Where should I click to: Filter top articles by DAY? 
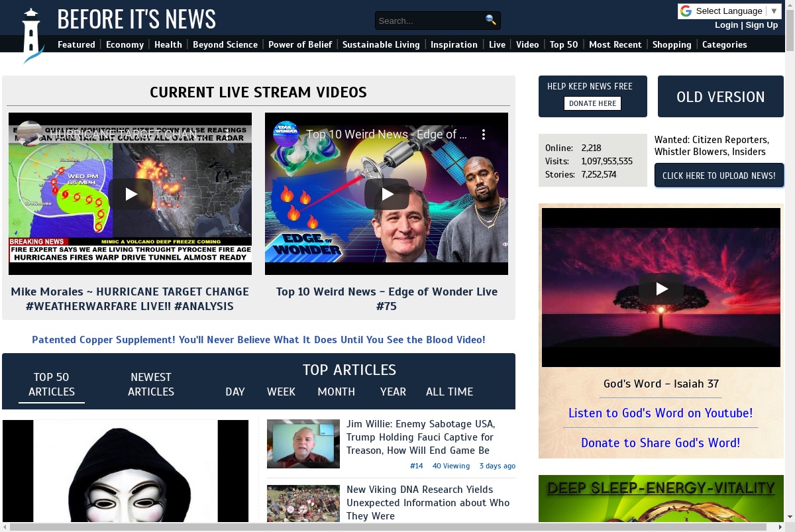[x=235, y=392]
